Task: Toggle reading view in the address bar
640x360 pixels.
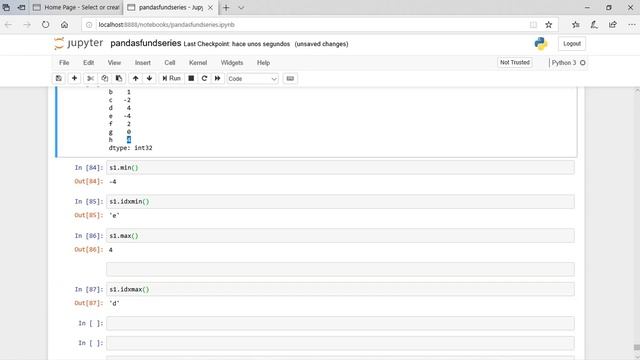Action: (x=533, y=25)
